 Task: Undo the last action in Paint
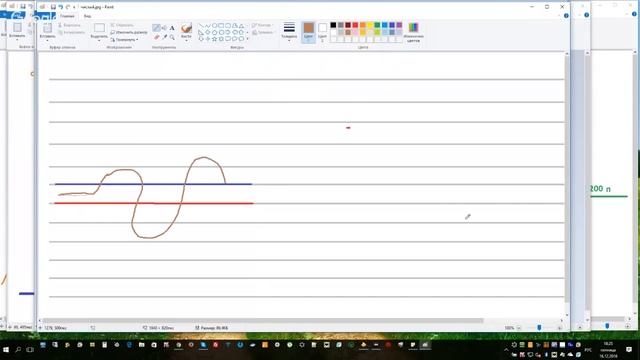60,7
